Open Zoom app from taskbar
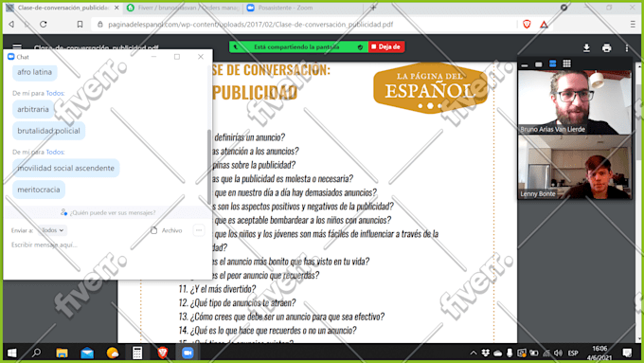The image size is (644, 363). 188,353
